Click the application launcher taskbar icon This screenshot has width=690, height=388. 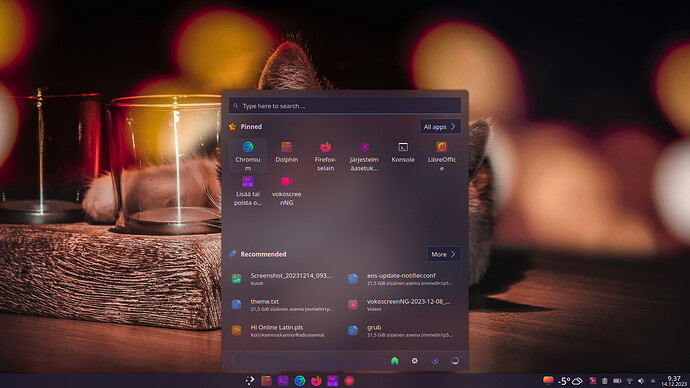(x=250, y=381)
